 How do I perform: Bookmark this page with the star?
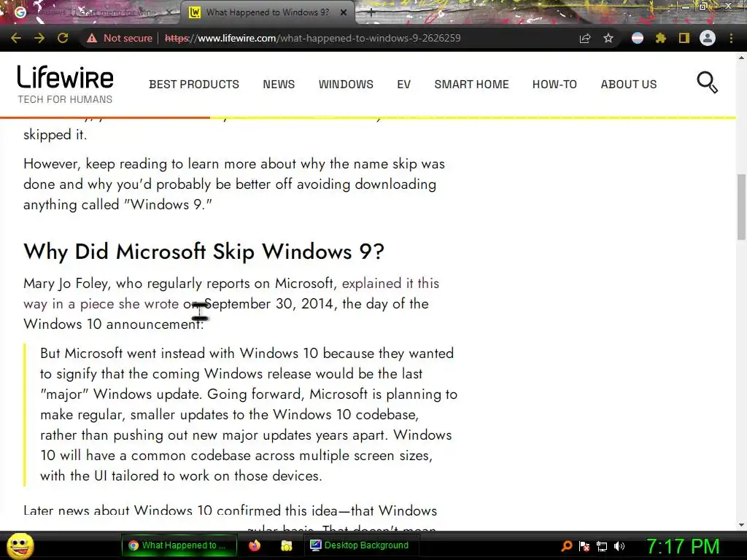(x=608, y=38)
